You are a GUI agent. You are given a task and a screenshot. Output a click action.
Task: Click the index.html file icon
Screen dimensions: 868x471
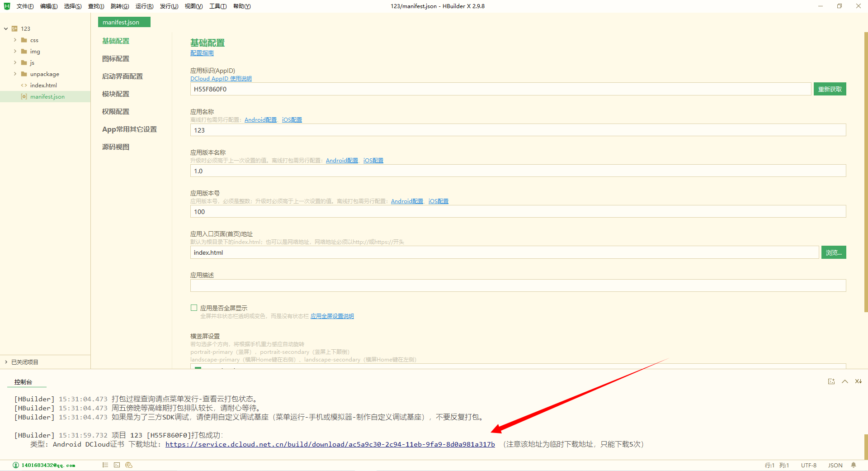(x=24, y=85)
